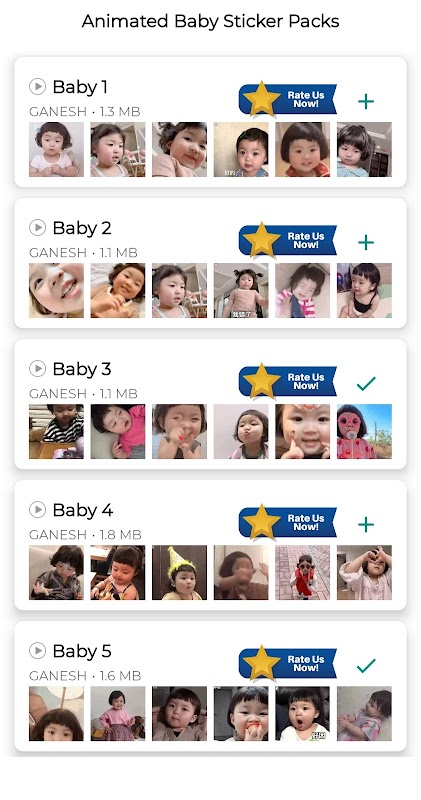Select pigtails baby sticker in Baby 2

pyautogui.click(x=241, y=291)
